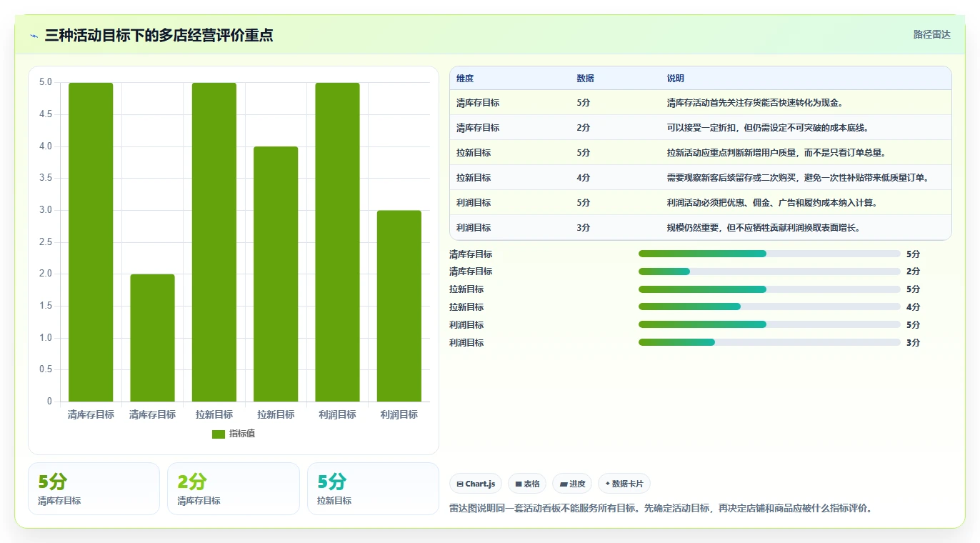980x543 pixels.
Task: Select the 进度 chip
Action: pyautogui.click(x=572, y=484)
